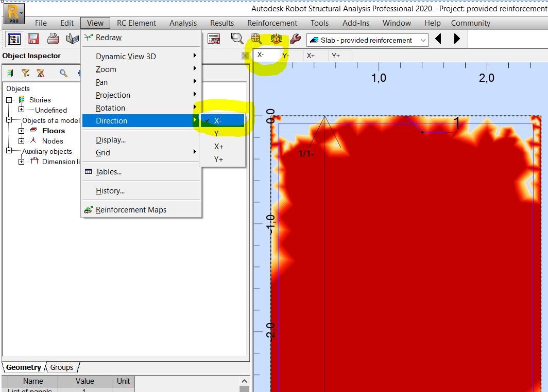
Task: Switch to the Geometry tab
Action: pos(23,367)
